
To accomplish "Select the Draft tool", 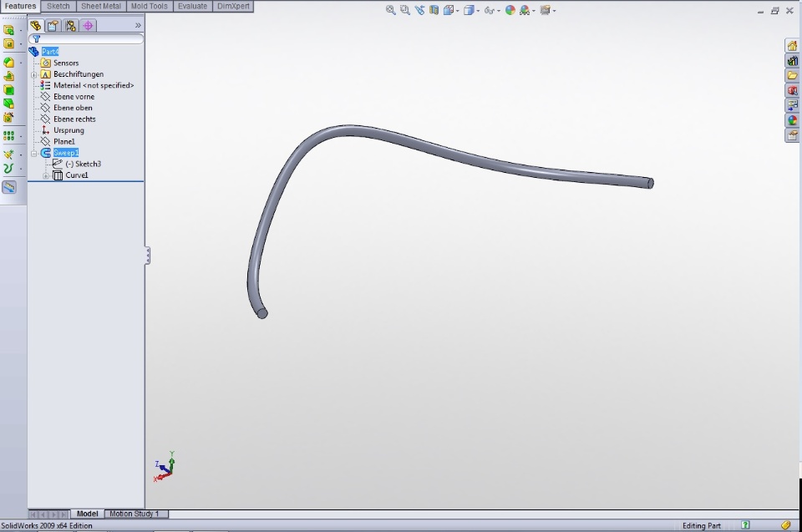I will click(x=8, y=104).
